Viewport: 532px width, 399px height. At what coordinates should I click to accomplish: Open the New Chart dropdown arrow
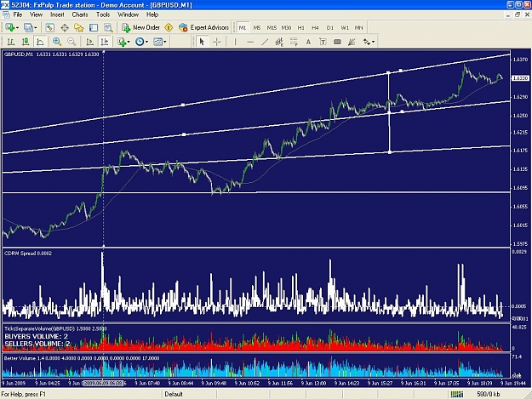[17, 28]
